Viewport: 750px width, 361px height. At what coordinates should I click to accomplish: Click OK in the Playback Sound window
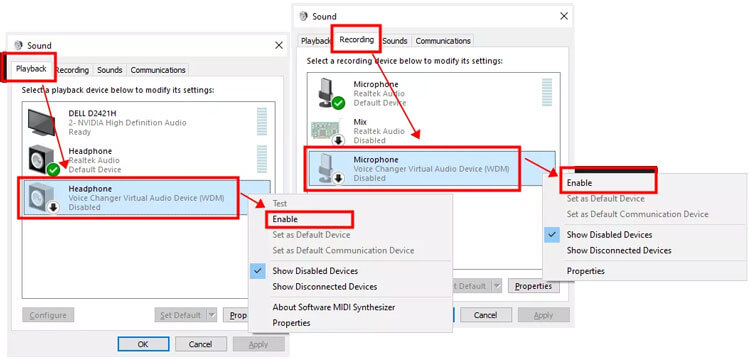143,344
